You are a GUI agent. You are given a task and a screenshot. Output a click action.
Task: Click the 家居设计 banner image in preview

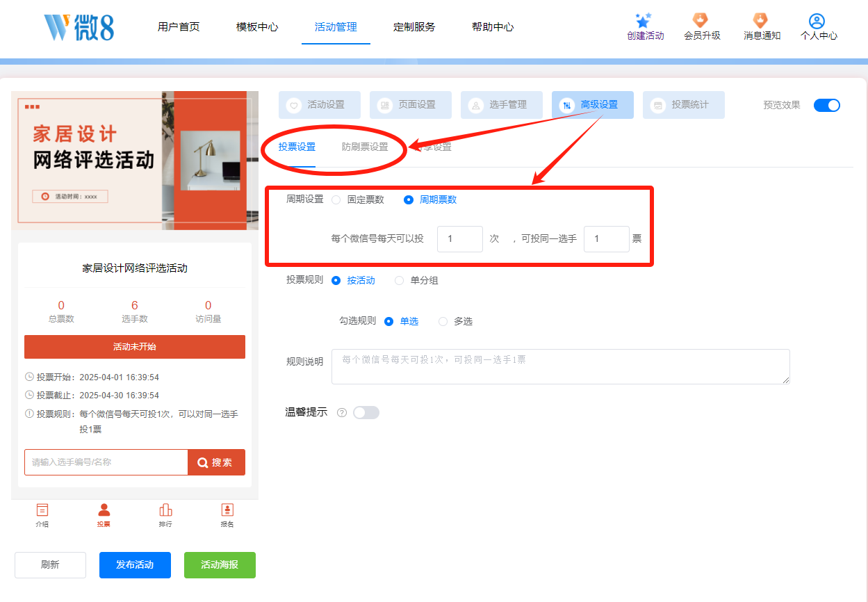tap(135, 161)
